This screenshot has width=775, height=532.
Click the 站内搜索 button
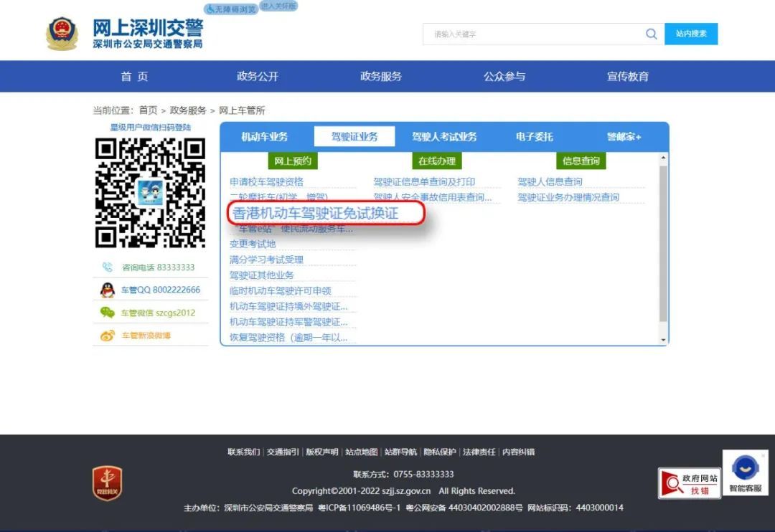691,34
